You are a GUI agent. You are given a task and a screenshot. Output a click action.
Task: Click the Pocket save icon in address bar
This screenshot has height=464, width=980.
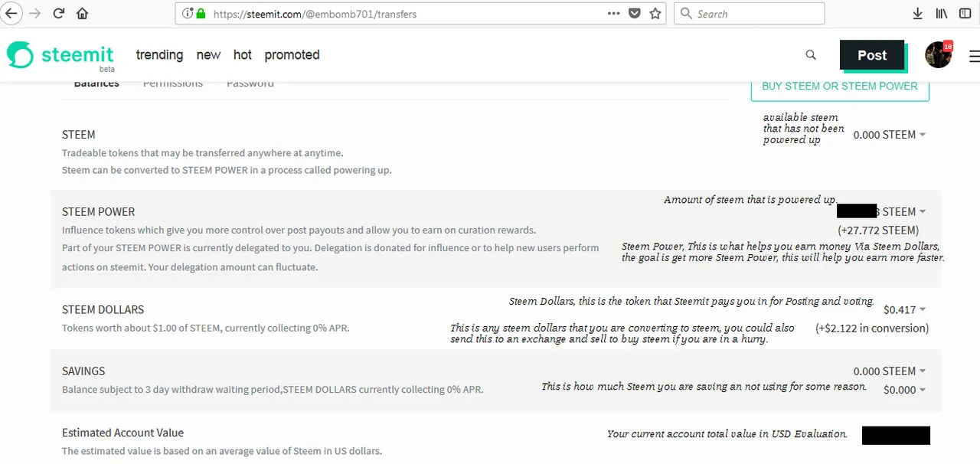(x=635, y=13)
